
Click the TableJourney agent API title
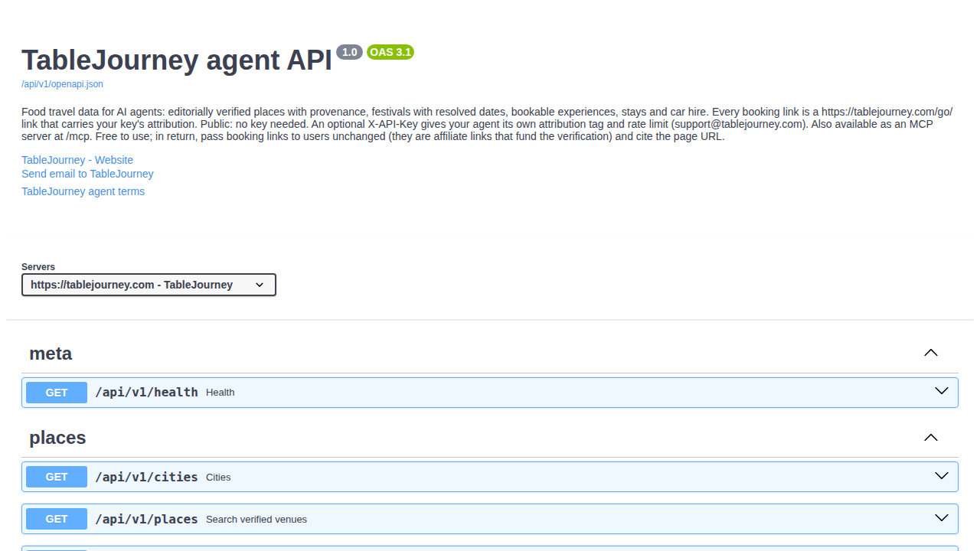(x=177, y=60)
